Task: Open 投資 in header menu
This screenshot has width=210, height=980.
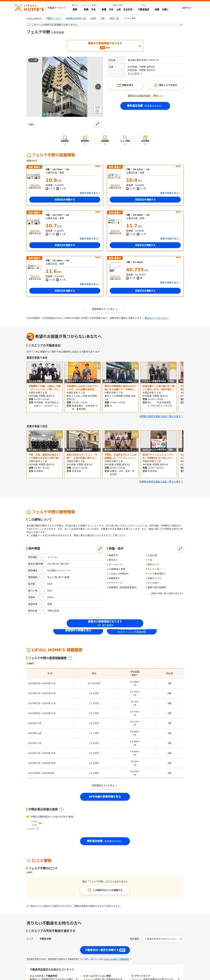Action: [x=157, y=9]
